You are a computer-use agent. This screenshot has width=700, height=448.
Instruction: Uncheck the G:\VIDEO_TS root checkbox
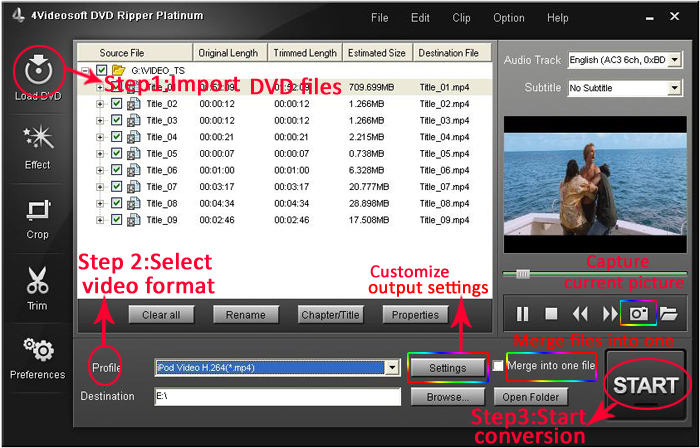coord(102,71)
